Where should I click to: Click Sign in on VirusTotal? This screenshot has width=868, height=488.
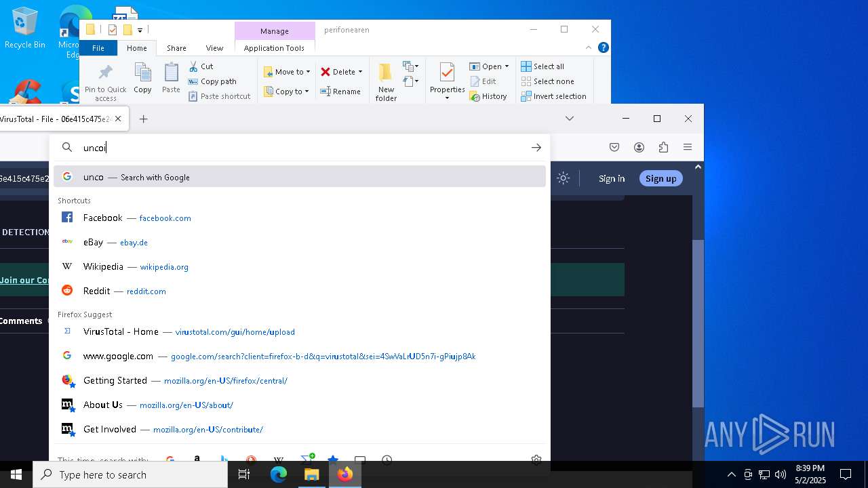612,178
